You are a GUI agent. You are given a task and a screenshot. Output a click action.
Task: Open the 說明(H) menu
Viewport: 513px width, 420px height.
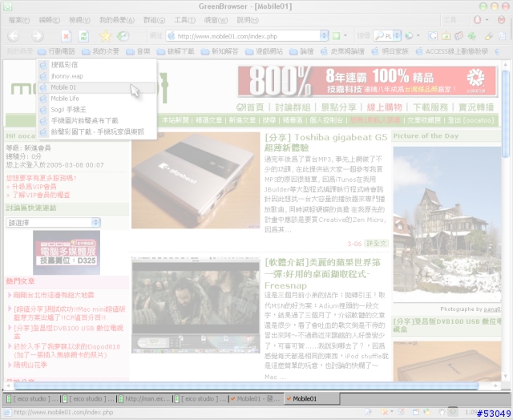(x=248, y=20)
